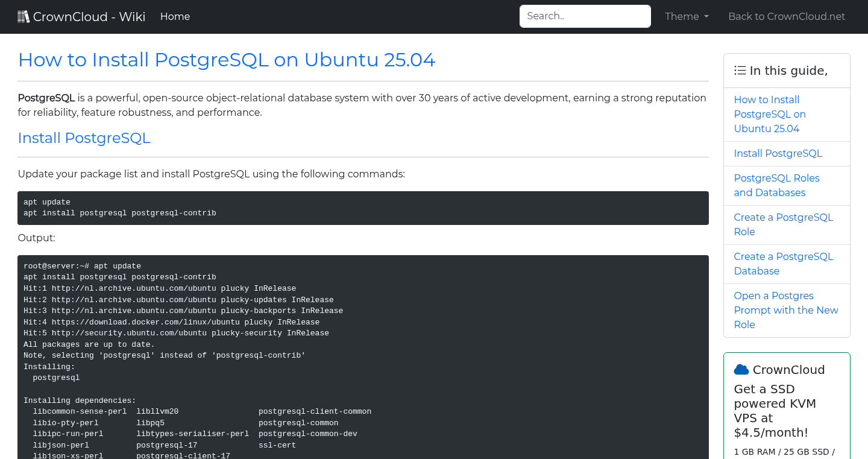
Task: Open a Postgres Prompt with New Role link
Action: 785,310
